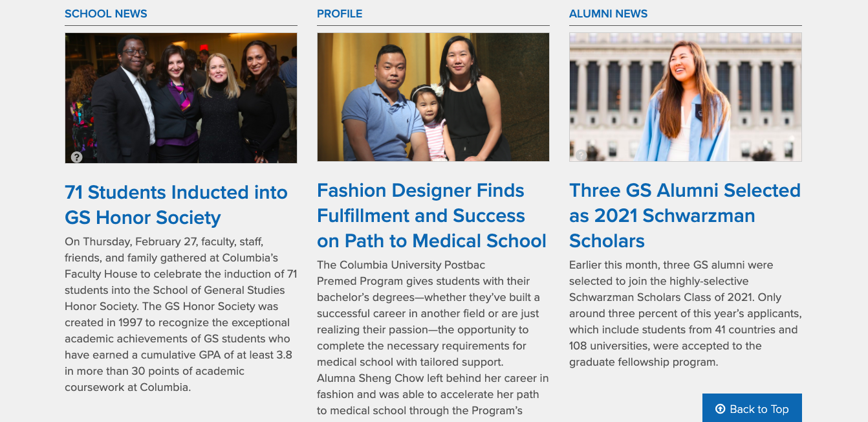This screenshot has height=422, width=868.
Task: Open the "Three GS Alumni Selected" Schwarzman Scholars headline
Action: point(684,216)
